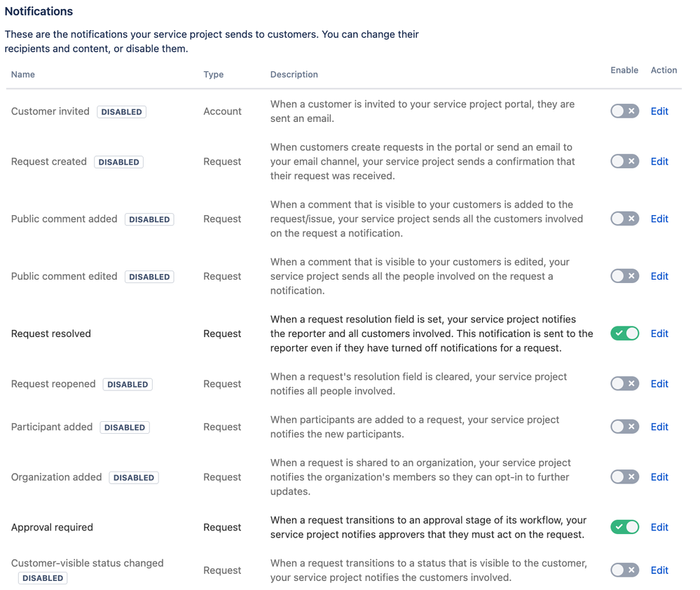Screen dimensions: 700x590
Task: Click the Name column header
Action: (22, 74)
